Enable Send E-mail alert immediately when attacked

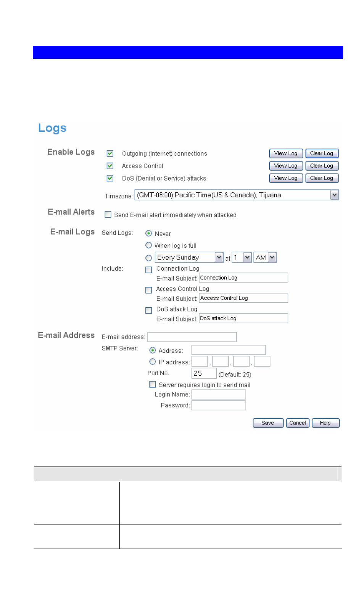click(x=108, y=215)
